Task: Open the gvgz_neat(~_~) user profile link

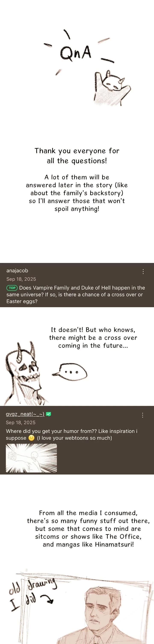Action: 25,414
